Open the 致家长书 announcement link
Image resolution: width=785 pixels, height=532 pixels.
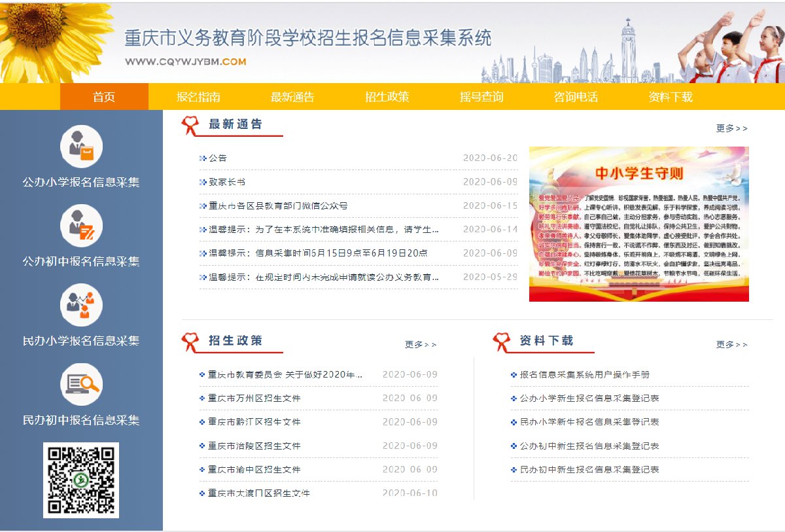[x=226, y=182]
